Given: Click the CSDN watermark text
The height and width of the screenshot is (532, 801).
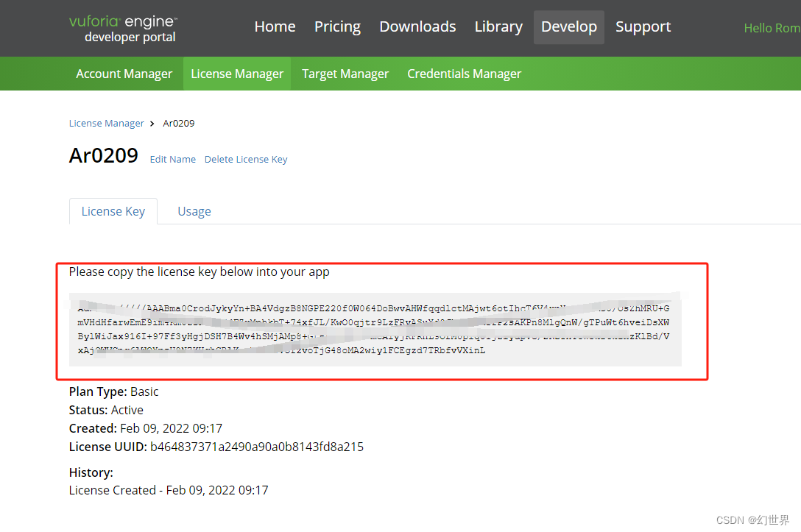Looking at the screenshot, I should [x=752, y=520].
